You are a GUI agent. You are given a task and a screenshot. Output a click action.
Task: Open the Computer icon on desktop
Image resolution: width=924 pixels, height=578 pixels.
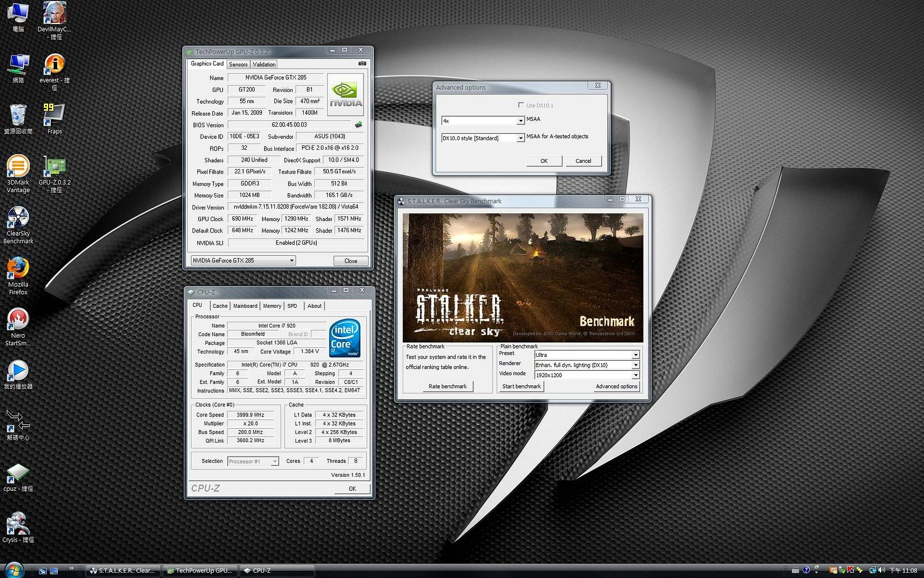point(18,17)
